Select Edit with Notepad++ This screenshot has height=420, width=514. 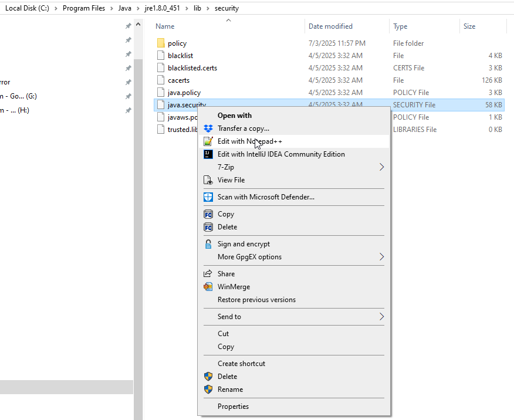pos(294,141)
